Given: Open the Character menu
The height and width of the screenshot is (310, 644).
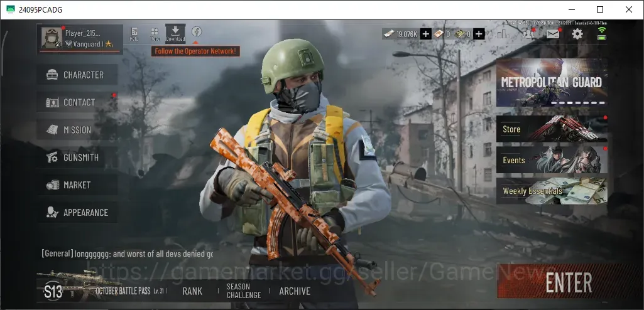Looking at the screenshot, I should point(77,75).
